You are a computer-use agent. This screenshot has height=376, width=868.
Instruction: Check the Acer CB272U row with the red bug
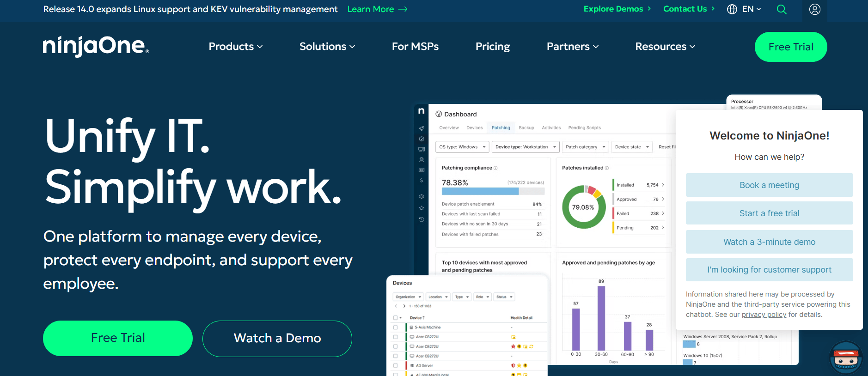(x=395, y=346)
